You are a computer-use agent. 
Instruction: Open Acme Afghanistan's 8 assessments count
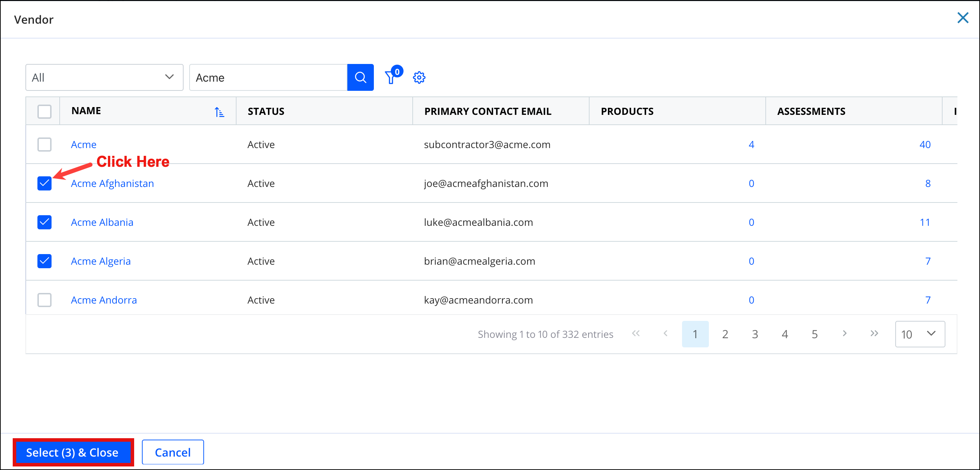928,183
